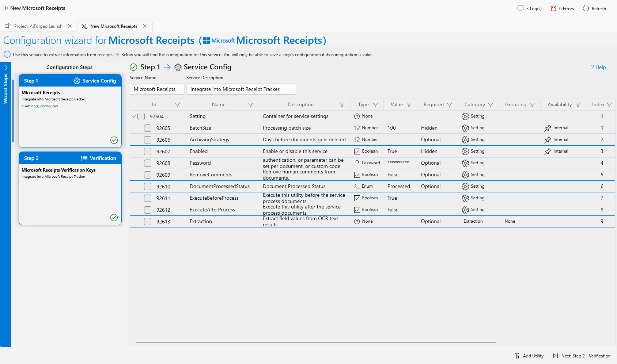
Task: Go to Next: Step 2 - Verification
Action: click(582, 356)
